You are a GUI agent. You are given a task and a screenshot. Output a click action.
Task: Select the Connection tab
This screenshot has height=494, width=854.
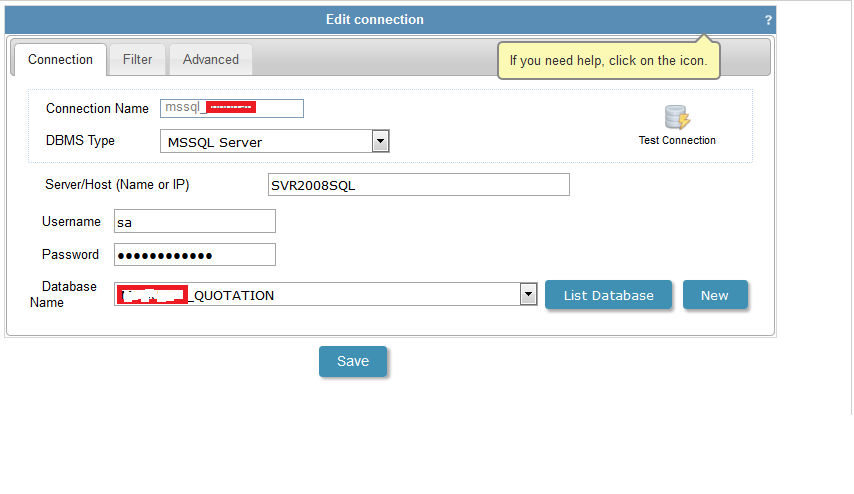pyautogui.click(x=60, y=59)
